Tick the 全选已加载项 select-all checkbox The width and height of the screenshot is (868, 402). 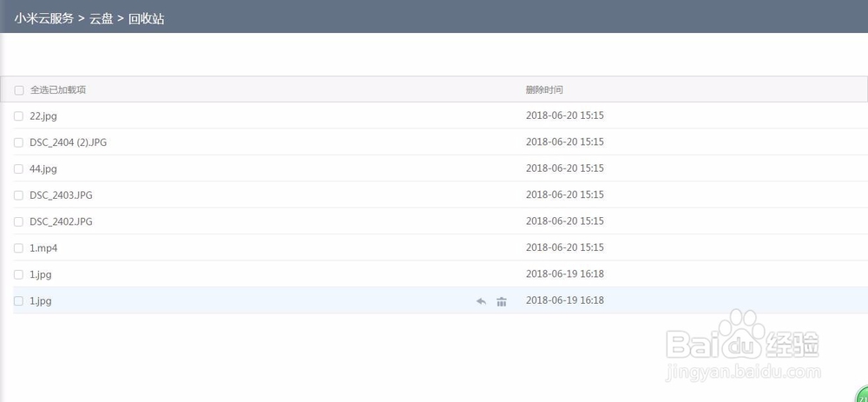(19, 90)
